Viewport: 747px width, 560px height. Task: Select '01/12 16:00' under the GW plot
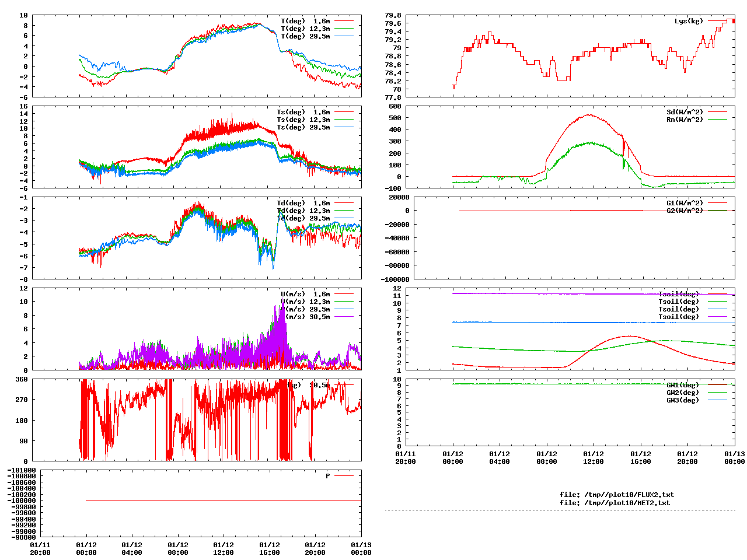coord(641,457)
